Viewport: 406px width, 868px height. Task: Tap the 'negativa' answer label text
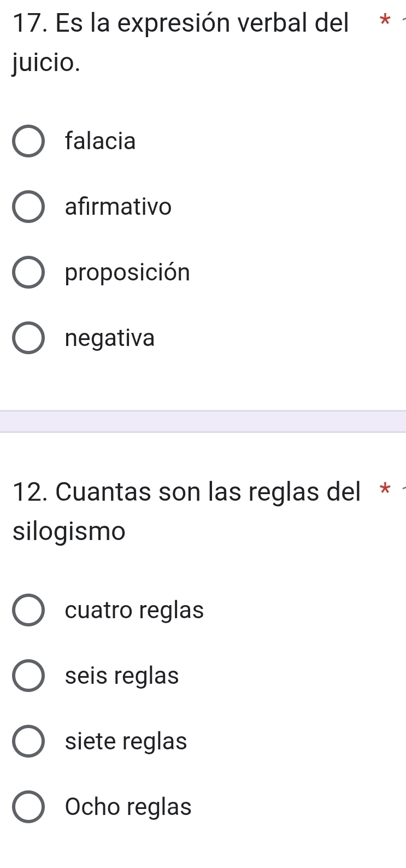tap(110, 338)
